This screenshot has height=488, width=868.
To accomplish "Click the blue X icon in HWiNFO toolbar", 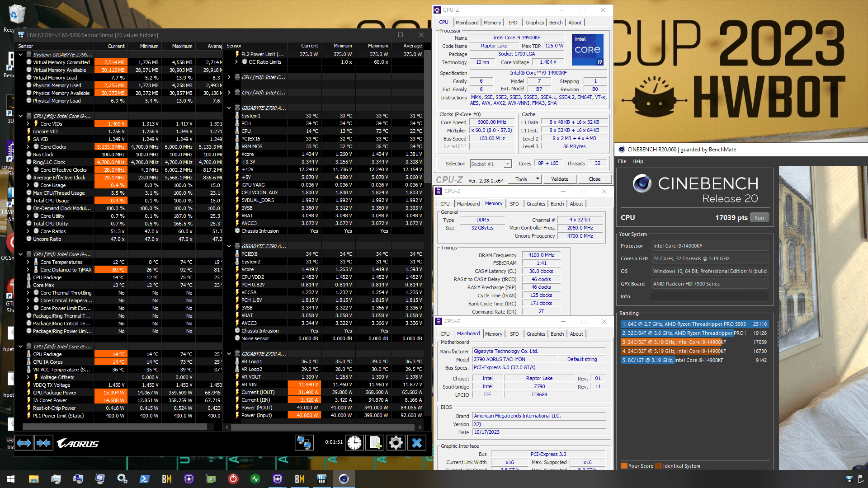I will click(416, 443).
